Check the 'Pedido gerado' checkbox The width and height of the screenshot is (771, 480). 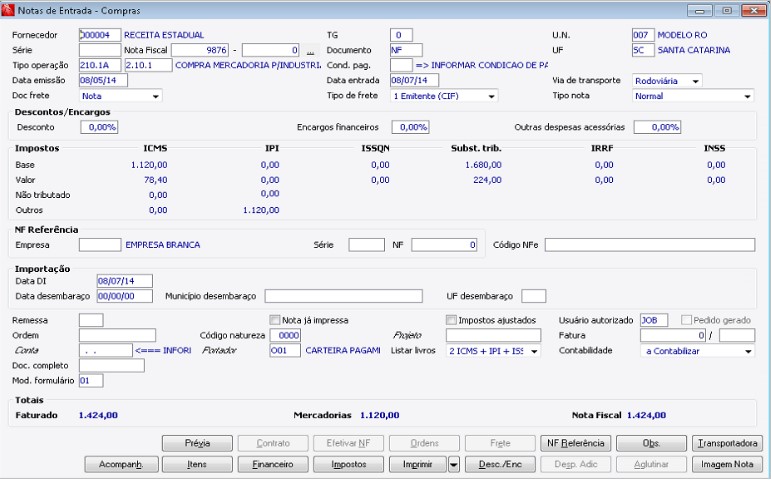click(686, 320)
